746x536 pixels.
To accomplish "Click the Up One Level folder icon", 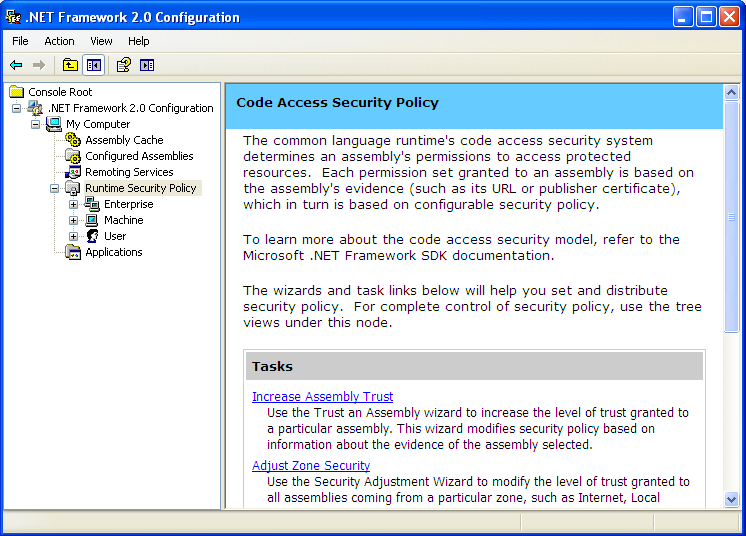I will point(70,65).
